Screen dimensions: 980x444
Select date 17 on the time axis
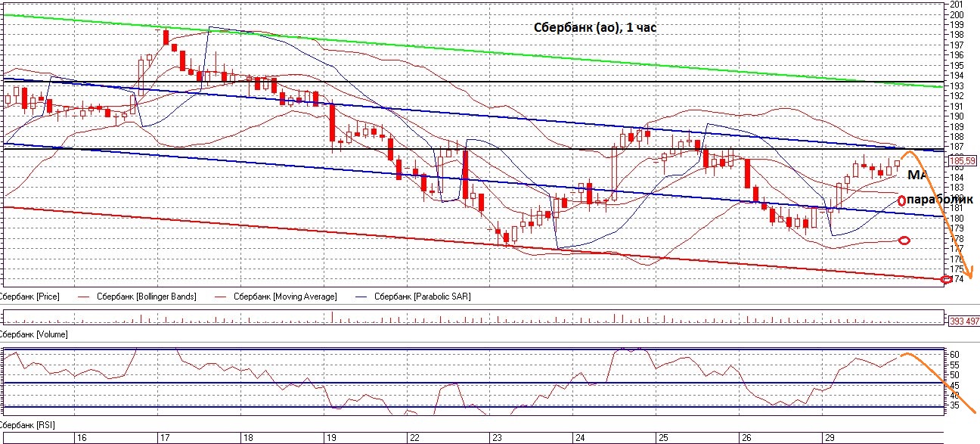pos(163,438)
